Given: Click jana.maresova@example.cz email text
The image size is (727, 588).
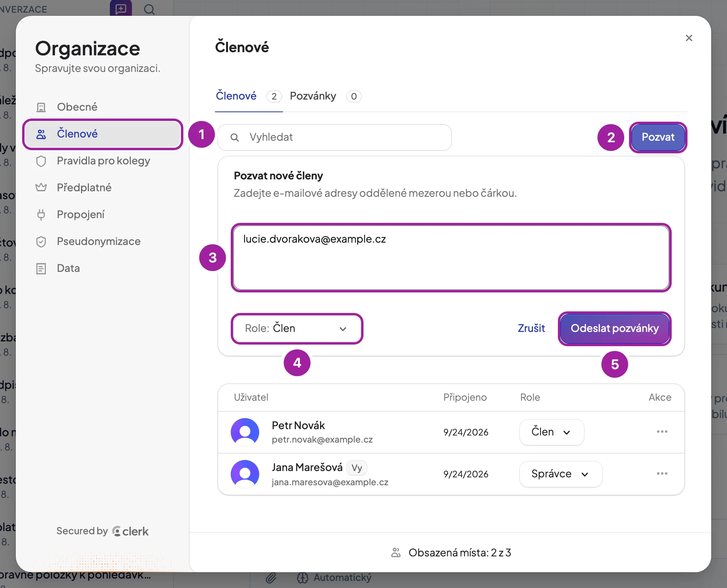Looking at the screenshot, I should tap(330, 482).
